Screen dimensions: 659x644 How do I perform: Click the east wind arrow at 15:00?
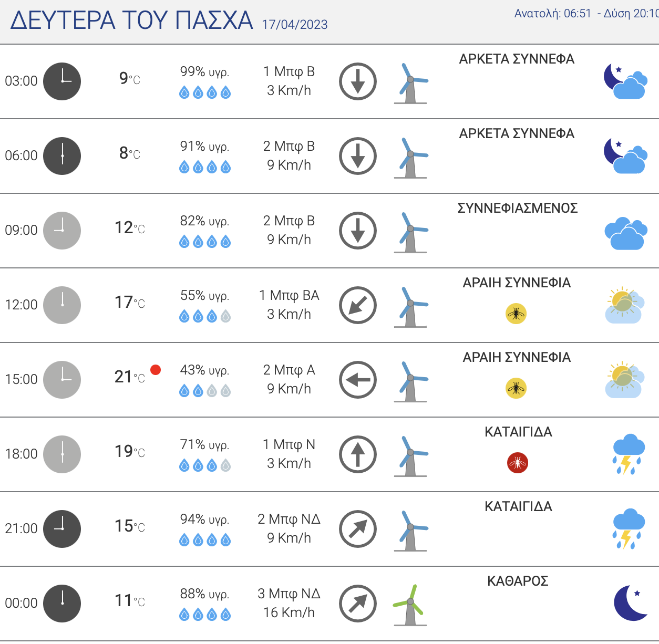358,380
